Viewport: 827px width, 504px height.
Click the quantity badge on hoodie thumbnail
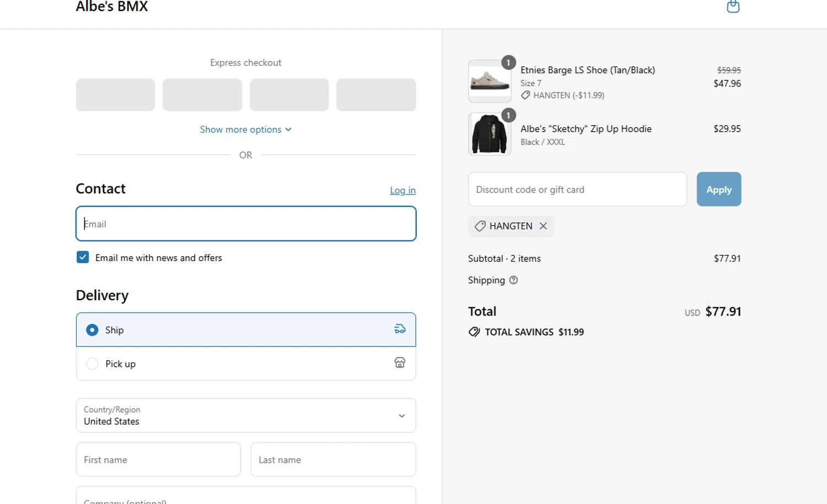(508, 115)
